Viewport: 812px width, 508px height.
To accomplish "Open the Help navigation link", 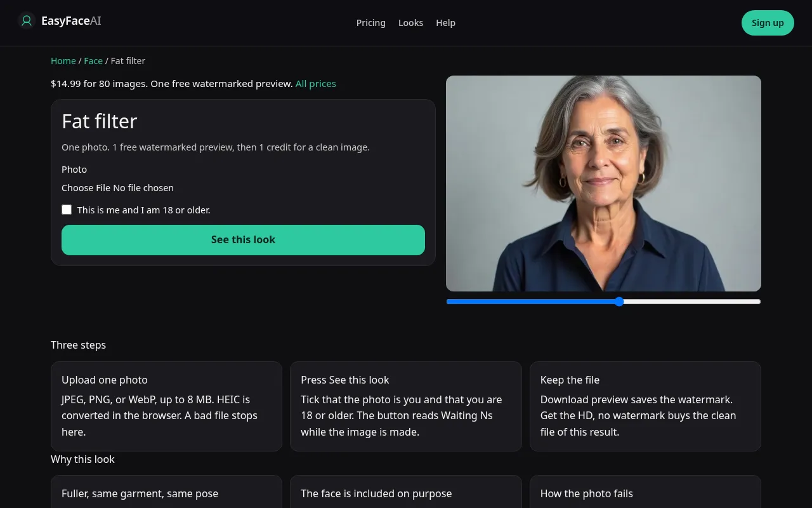I will point(445,23).
